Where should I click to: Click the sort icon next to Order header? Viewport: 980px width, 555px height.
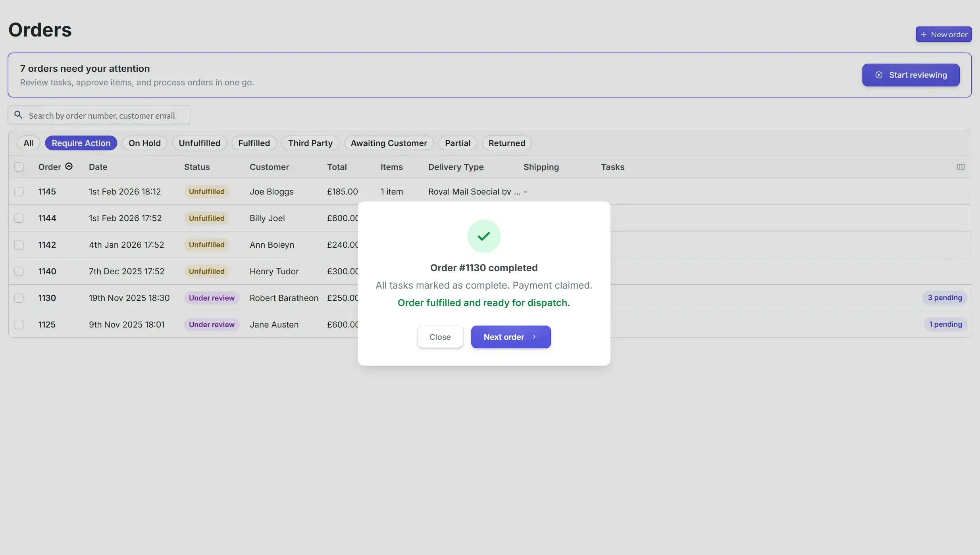69,166
